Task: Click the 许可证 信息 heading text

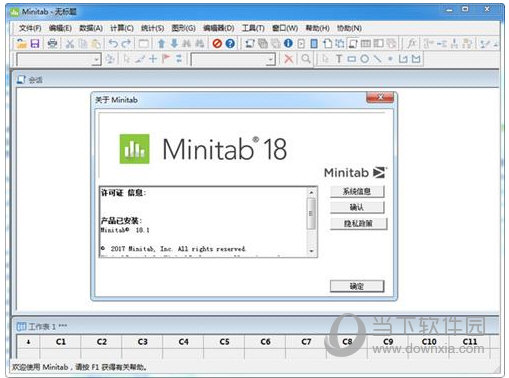Action: pos(123,193)
